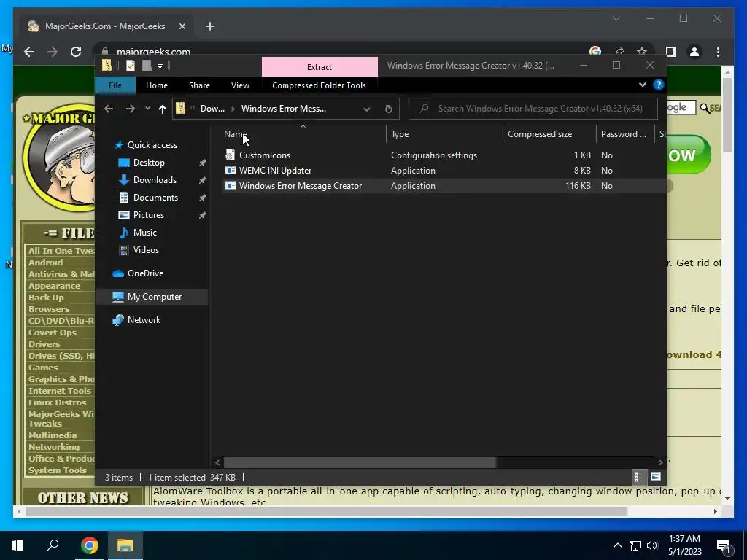Screen dimensions: 747x560
Task: Click the zip folder icon in the Explorer title bar
Action: (x=107, y=66)
